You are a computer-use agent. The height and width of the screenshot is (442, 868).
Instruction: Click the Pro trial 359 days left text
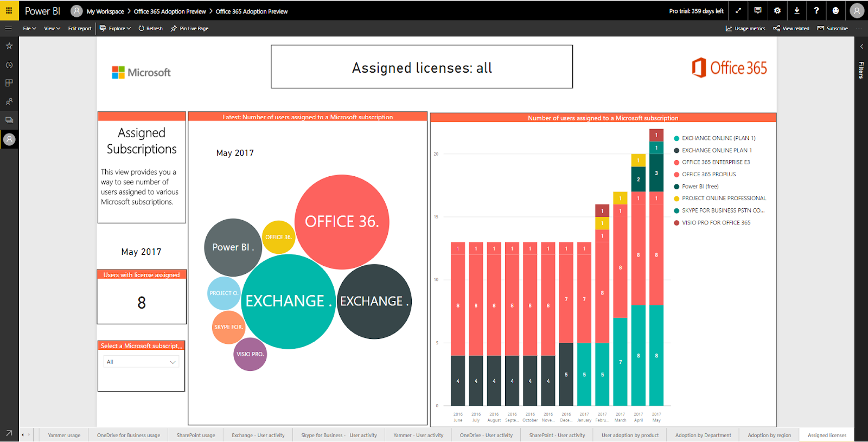pyautogui.click(x=696, y=11)
